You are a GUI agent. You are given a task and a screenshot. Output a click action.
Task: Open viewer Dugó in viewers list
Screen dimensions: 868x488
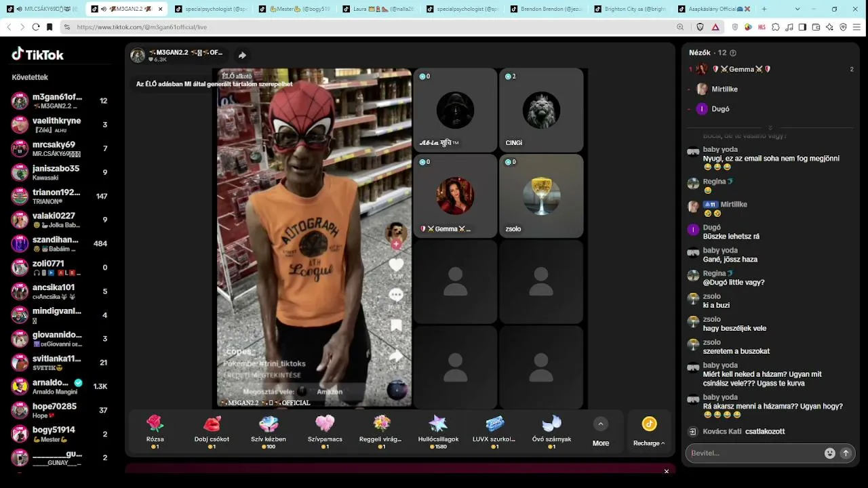point(771,108)
